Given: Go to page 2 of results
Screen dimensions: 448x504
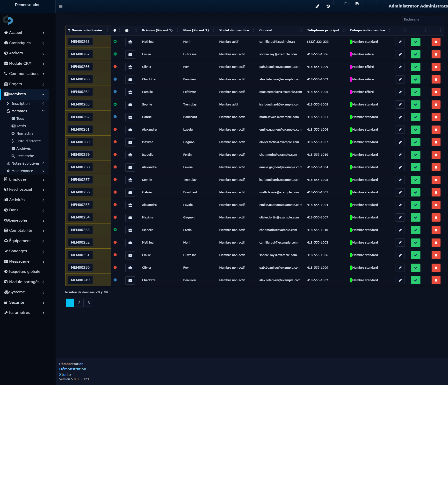Looking at the screenshot, I should click(79, 302).
